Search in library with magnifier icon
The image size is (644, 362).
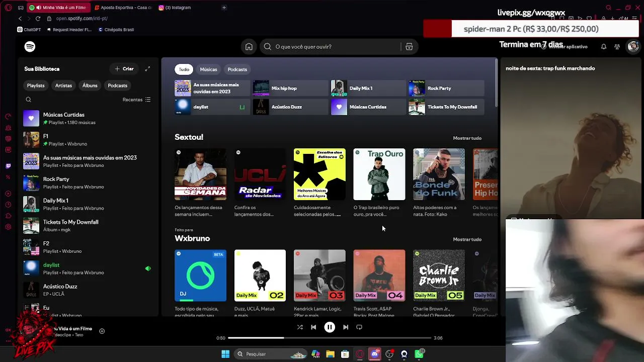click(x=29, y=100)
